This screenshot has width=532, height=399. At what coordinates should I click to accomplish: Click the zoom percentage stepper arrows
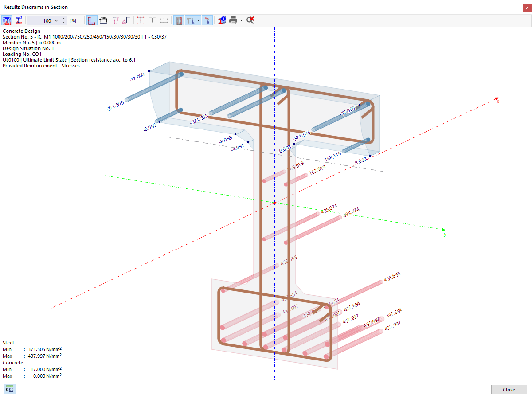[x=63, y=20]
